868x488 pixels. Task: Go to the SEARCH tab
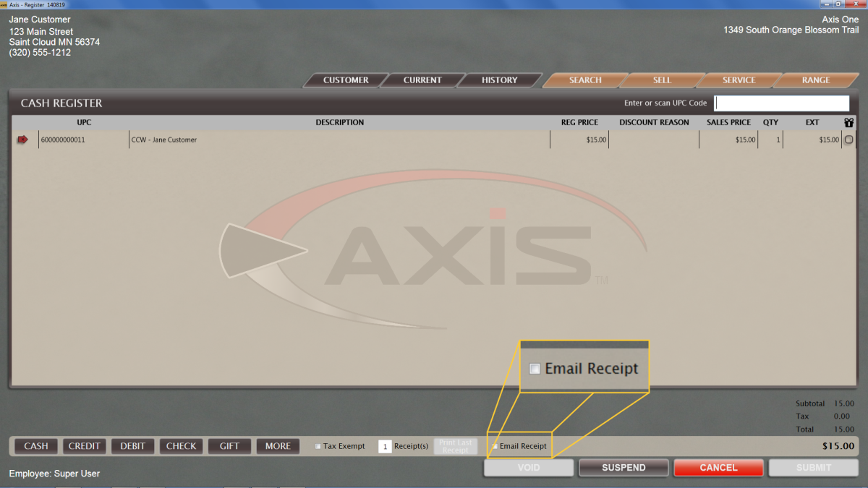[x=585, y=80]
